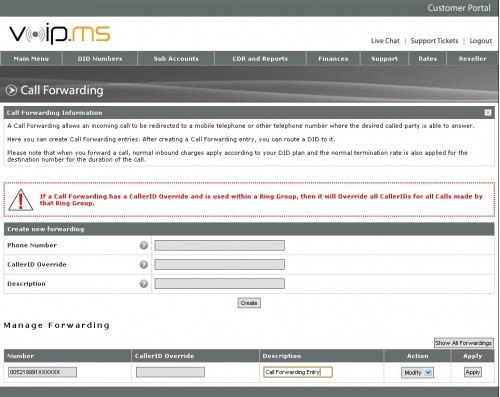Focus the new Phone Number input
The height and width of the screenshot is (397, 500).
219,245
